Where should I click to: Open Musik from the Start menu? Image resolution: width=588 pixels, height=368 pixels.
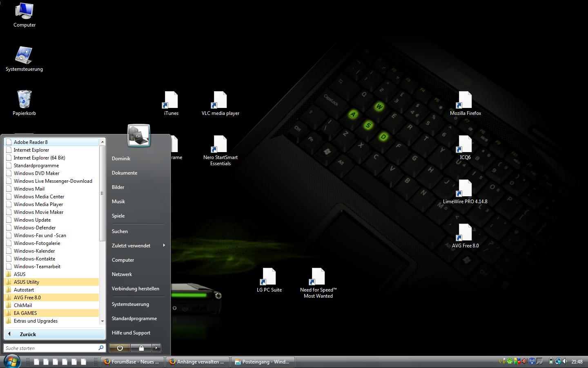pyautogui.click(x=118, y=202)
